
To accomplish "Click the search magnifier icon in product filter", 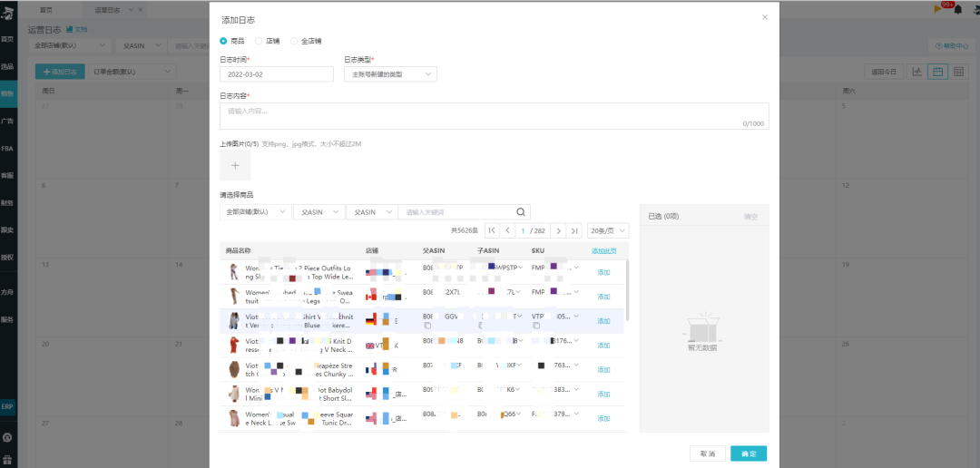I will tap(521, 211).
